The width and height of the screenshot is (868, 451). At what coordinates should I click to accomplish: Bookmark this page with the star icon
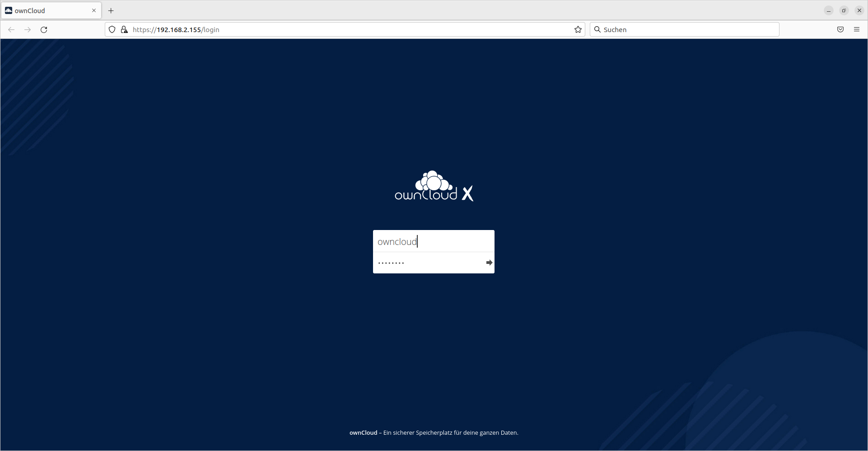(x=578, y=30)
